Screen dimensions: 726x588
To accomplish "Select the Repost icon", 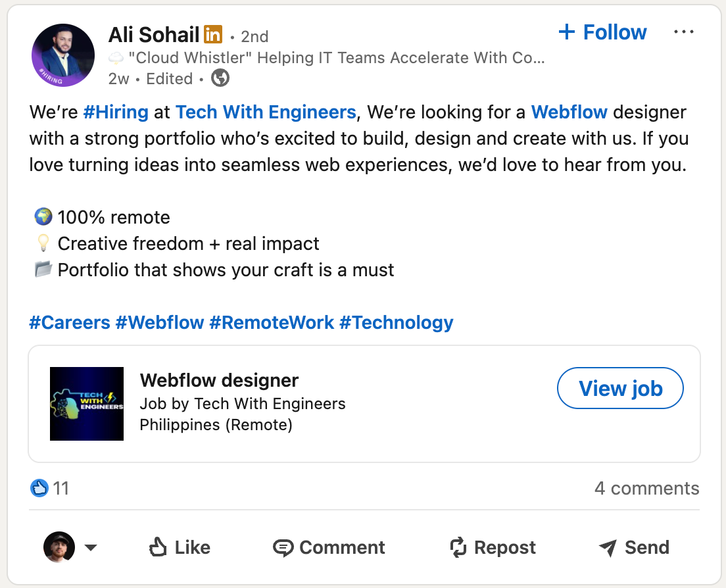I will (458, 547).
